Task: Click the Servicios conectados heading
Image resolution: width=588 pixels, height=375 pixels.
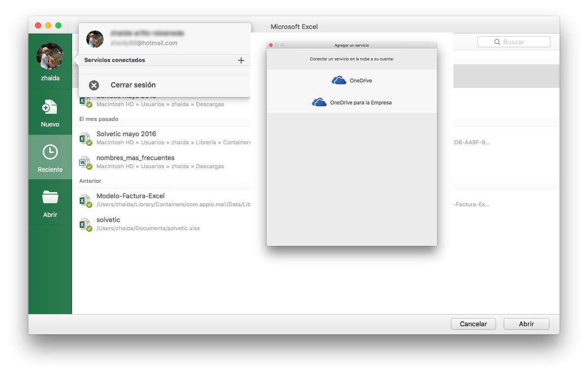Action: click(x=114, y=60)
